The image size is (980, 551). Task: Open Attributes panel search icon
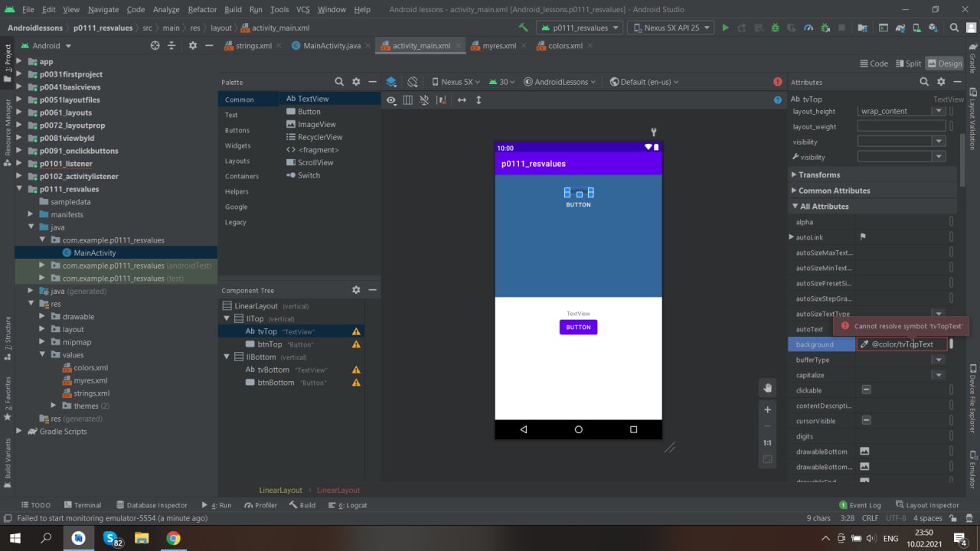coord(924,82)
